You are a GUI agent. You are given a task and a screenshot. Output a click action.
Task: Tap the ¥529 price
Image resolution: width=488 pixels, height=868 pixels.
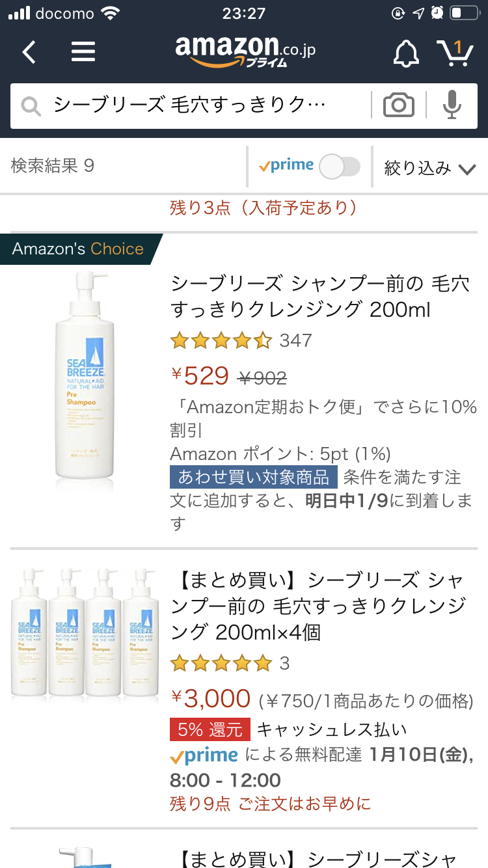[200, 375]
